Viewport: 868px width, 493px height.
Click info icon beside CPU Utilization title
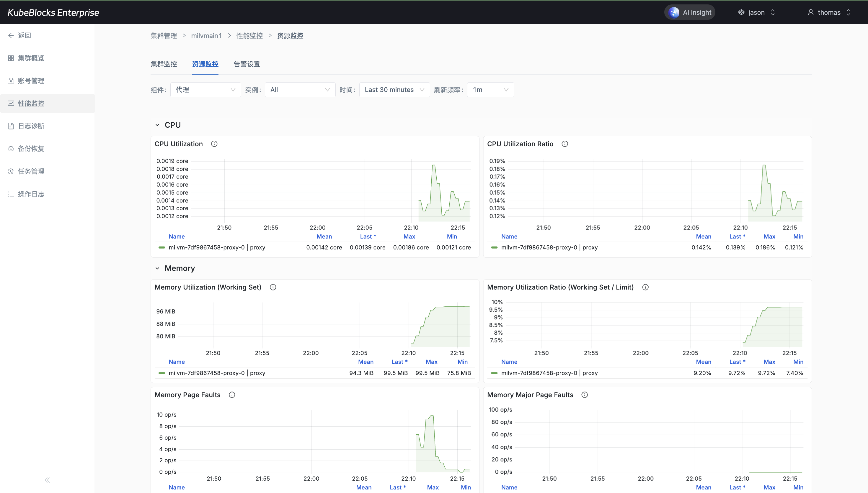(214, 144)
